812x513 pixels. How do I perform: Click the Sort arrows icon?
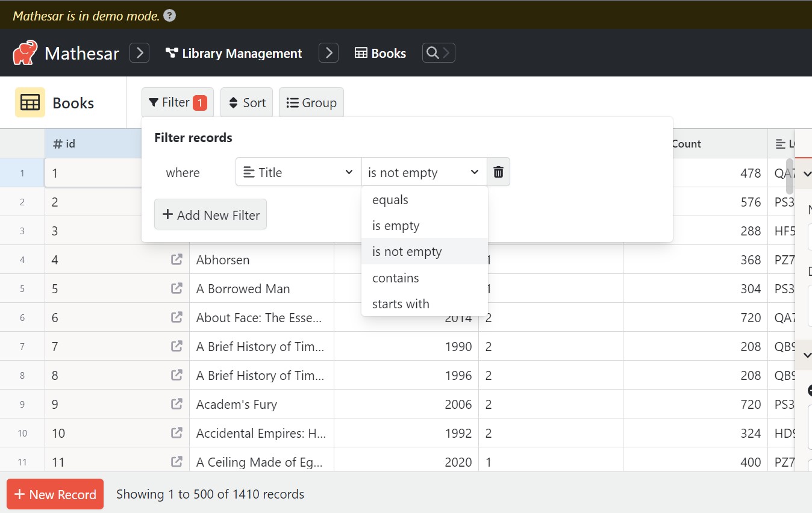coord(234,102)
